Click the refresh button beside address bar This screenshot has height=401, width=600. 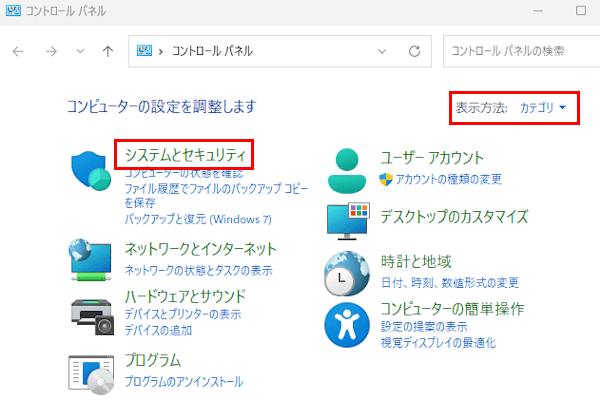(x=413, y=51)
